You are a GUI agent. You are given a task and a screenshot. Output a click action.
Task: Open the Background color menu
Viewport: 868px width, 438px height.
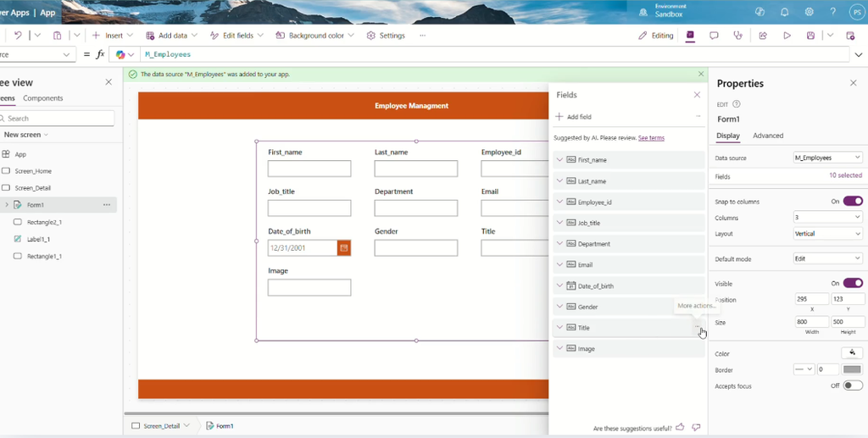pyautogui.click(x=314, y=36)
